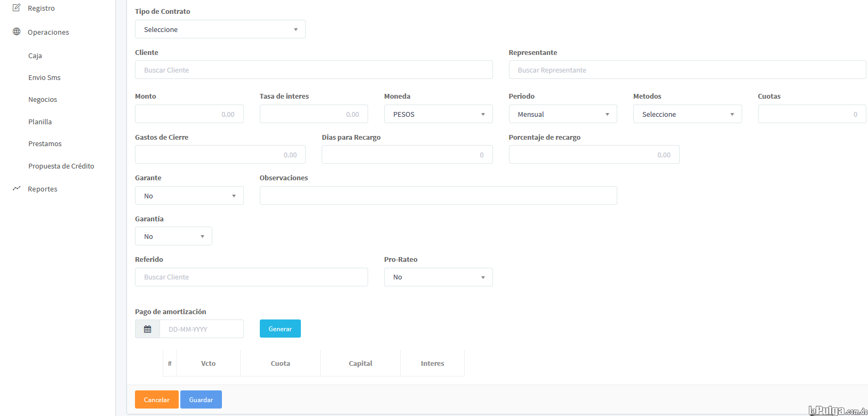The width and height of the screenshot is (868, 416).
Task: Focus the Buscar Cliente field under Cliente
Action: (x=314, y=70)
